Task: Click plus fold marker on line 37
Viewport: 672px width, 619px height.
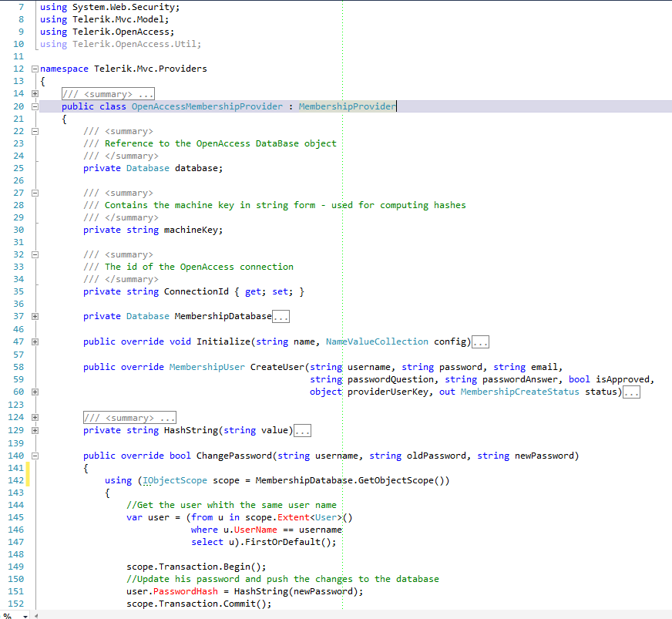Action: click(35, 316)
